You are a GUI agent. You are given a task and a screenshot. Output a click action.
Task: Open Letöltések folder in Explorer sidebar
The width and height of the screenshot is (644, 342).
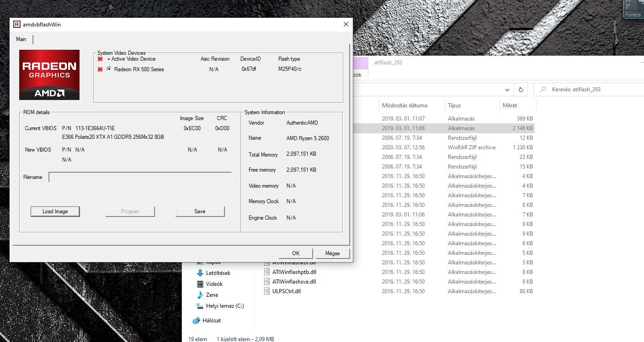point(218,273)
